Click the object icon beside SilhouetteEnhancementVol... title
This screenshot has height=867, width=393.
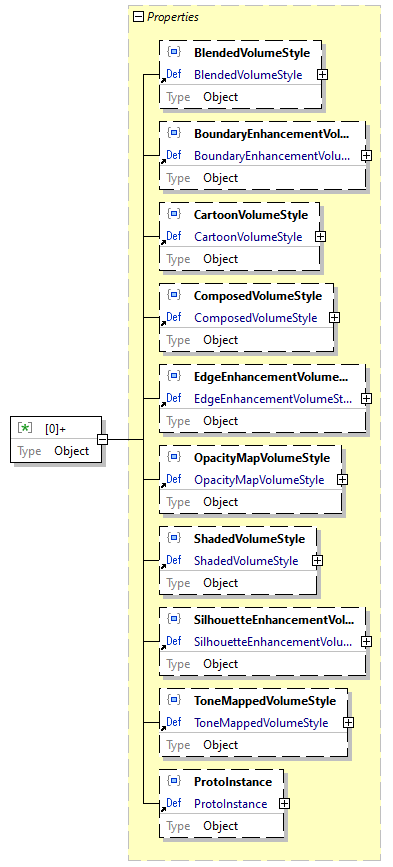[174, 619]
